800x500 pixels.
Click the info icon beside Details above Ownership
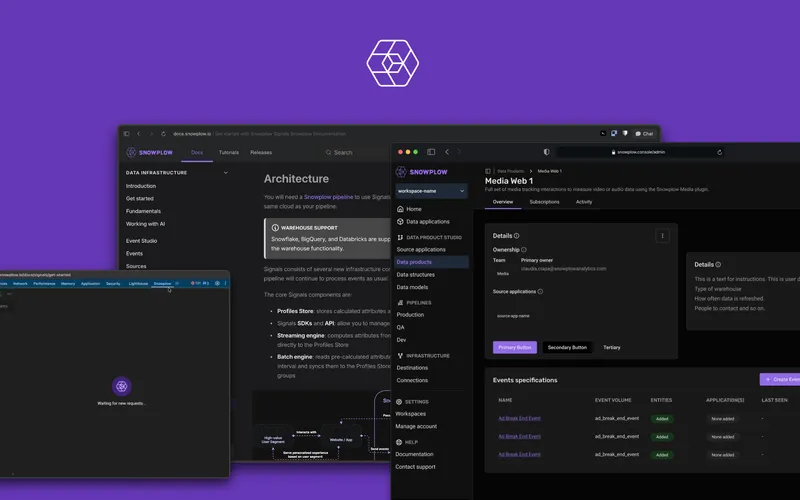(516, 236)
